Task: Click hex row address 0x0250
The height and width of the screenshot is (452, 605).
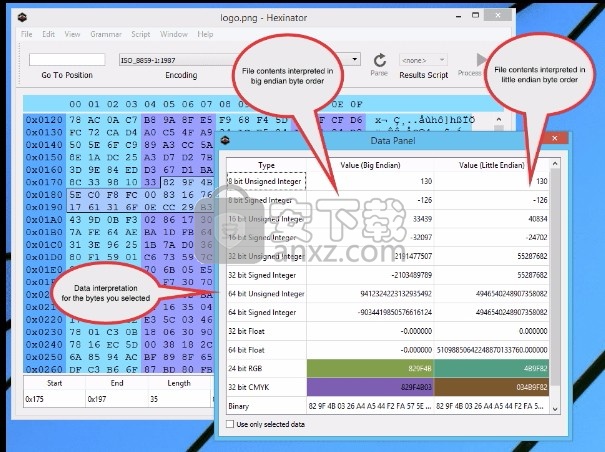Action: coord(44,357)
